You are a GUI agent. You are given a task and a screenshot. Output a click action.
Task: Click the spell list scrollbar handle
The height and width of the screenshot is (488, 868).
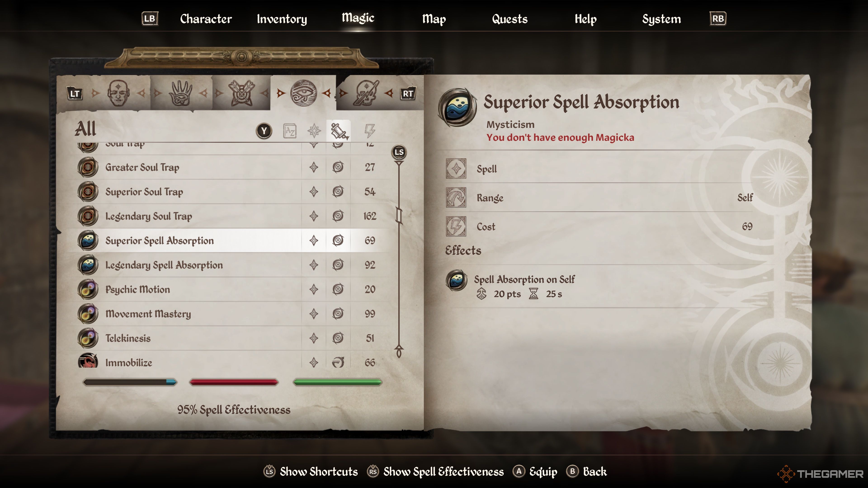coord(399,216)
